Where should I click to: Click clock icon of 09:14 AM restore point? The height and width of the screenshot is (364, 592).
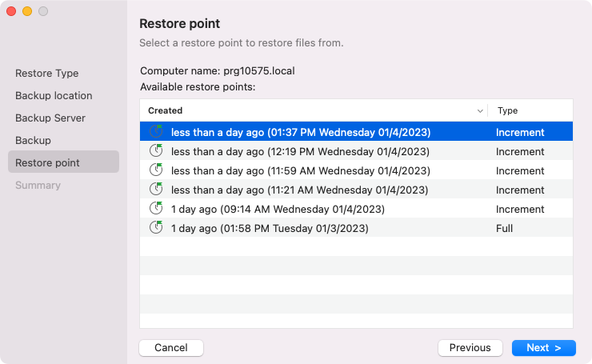(x=157, y=208)
